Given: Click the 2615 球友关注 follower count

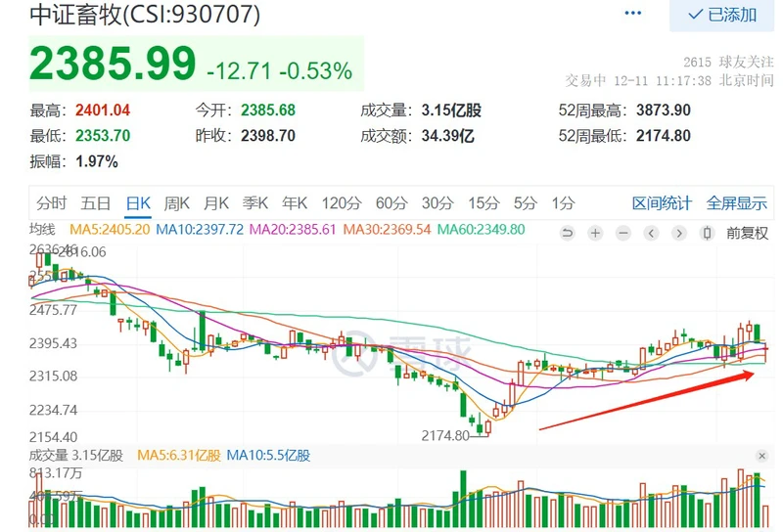Looking at the screenshot, I should tap(728, 62).
